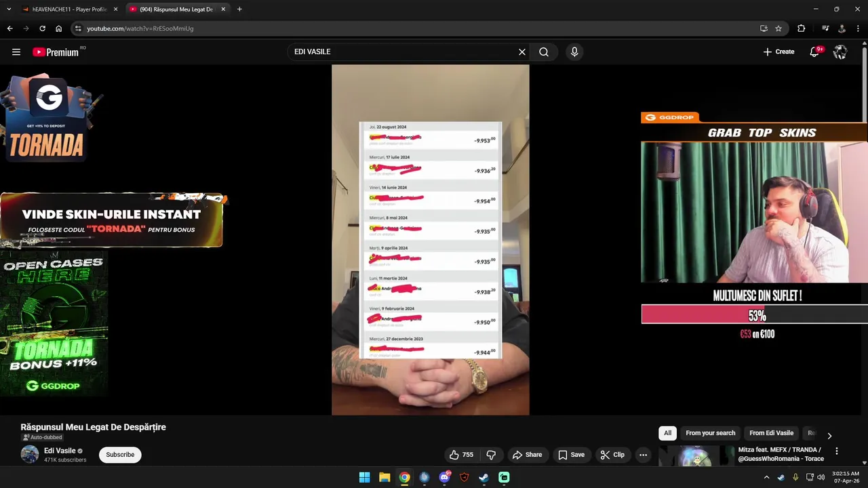Open browser extensions puzzle icon
Image resolution: width=868 pixels, height=488 pixels.
pyautogui.click(x=801, y=28)
